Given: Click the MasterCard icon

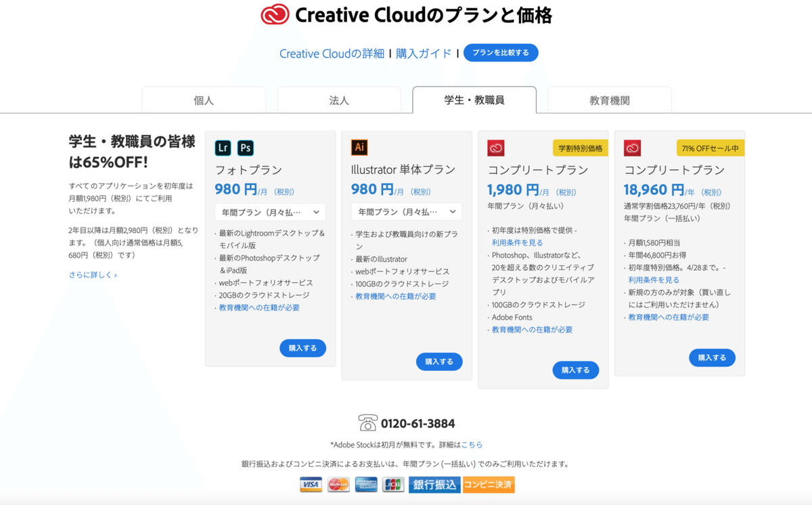Looking at the screenshot, I should 338,485.
